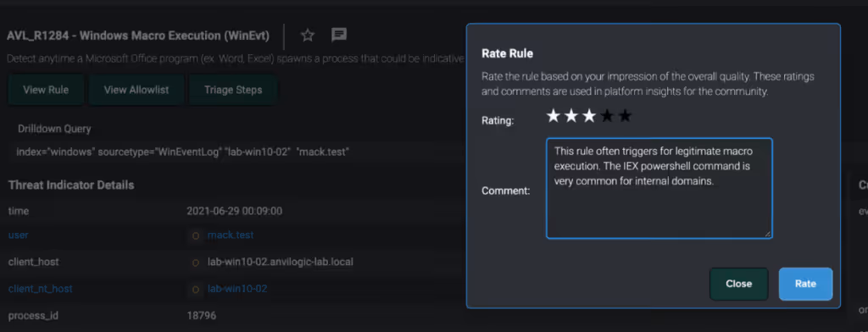Open the View Rule button

point(46,90)
